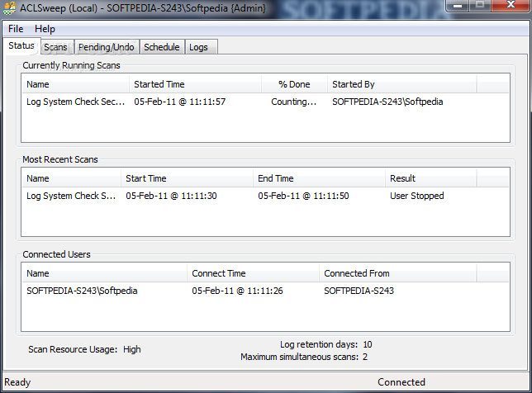The image size is (532, 393).
Task: Click the Started Time column header
Action: point(195,84)
